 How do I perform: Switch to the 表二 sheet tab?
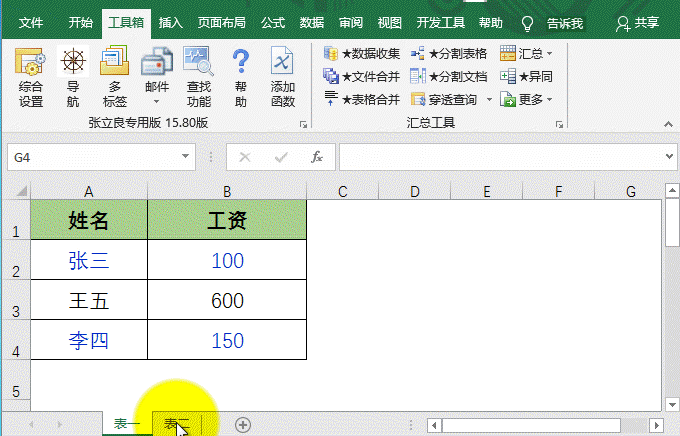tap(177, 424)
